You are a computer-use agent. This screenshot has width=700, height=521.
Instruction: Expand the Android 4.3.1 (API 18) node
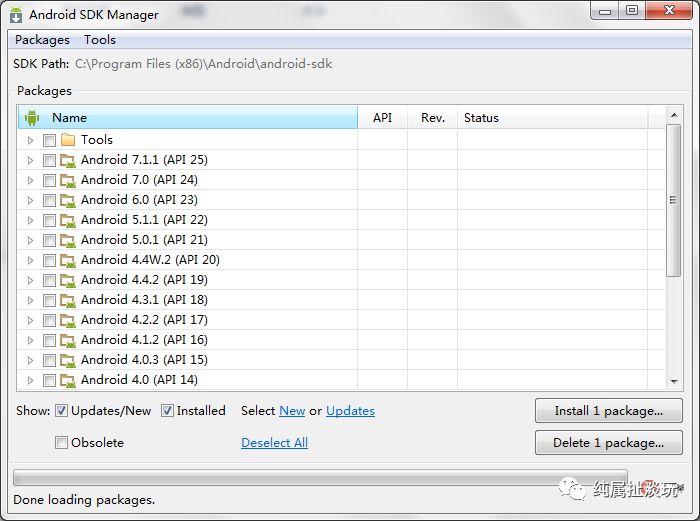[x=30, y=300]
